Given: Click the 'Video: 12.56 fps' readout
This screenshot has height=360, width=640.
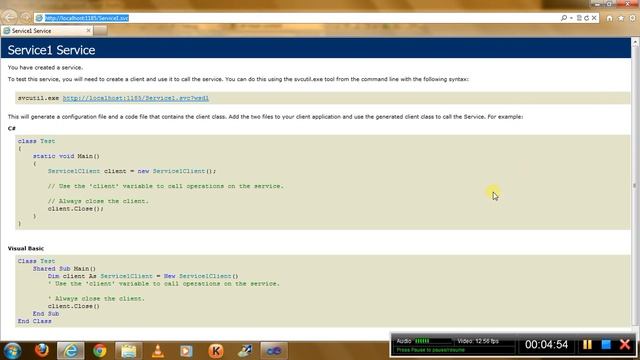Looking at the screenshot, I should click(x=478, y=341).
